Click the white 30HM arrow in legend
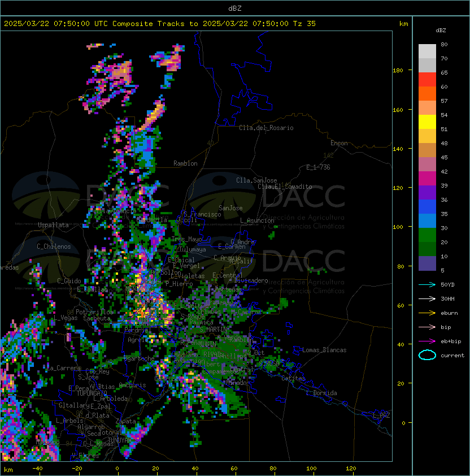Viewport: 470px width, 476px height. coord(427,299)
